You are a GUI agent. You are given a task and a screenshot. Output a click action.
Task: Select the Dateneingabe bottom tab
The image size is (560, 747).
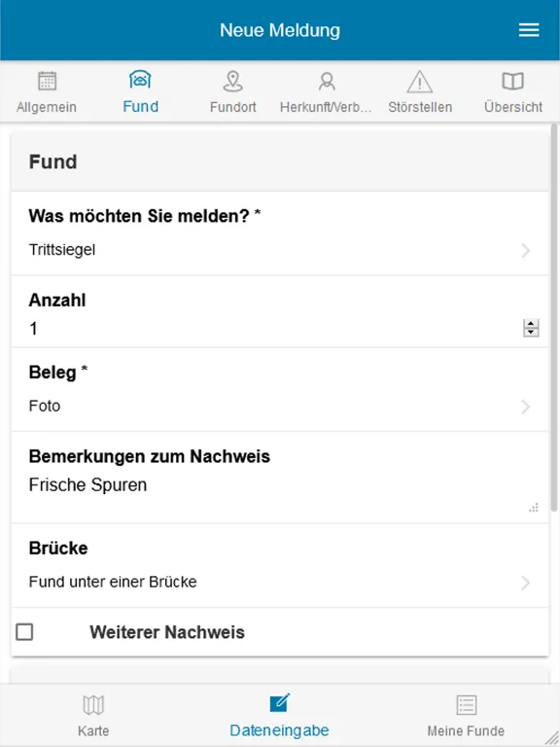[280, 716]
